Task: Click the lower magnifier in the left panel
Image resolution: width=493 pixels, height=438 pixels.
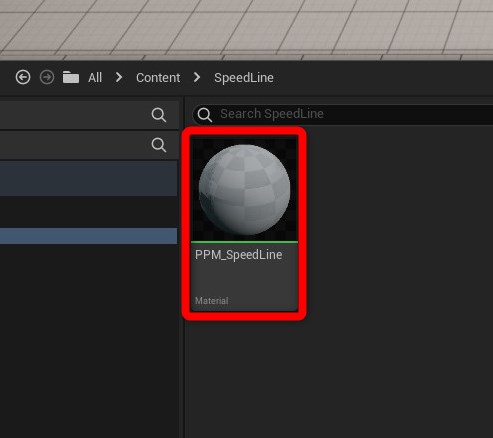Action: coord(159,145)
